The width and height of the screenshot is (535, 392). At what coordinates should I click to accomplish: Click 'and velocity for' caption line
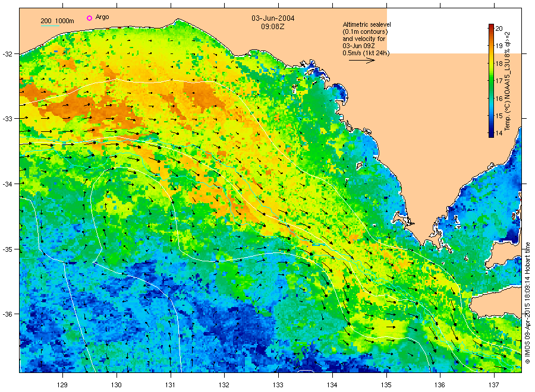(364, 39)
